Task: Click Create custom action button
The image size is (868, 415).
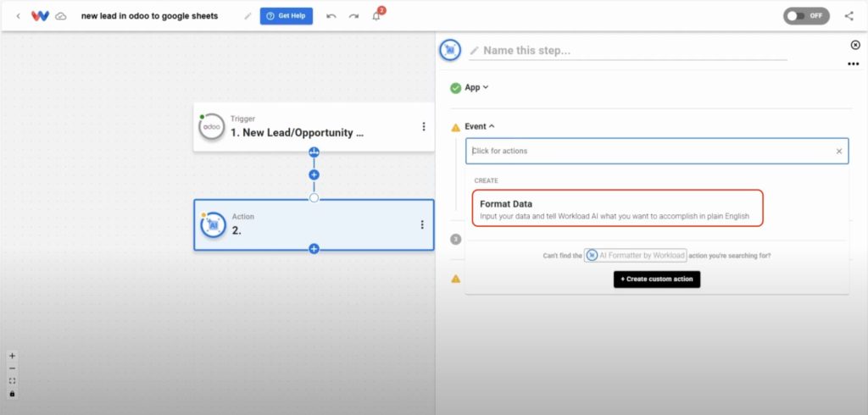Action: click(657, 279)
